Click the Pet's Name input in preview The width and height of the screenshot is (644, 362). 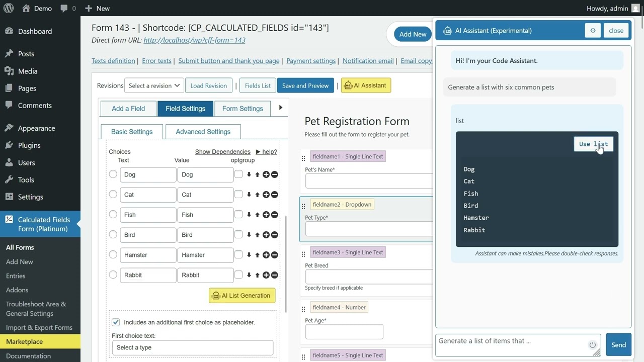[x=369, y=181]
